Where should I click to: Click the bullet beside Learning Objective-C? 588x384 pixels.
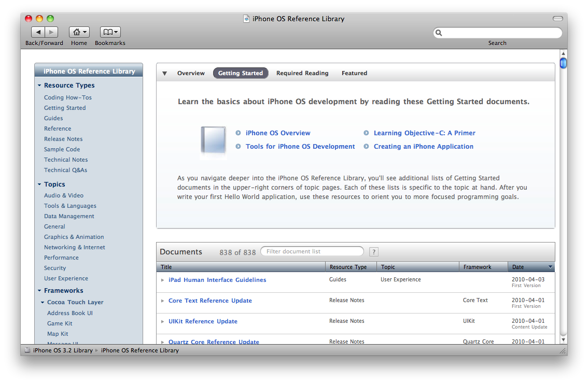[366, 133]
